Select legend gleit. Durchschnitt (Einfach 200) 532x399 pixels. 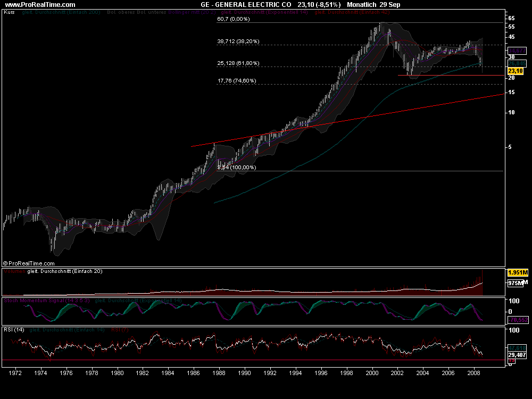point(61,12)
